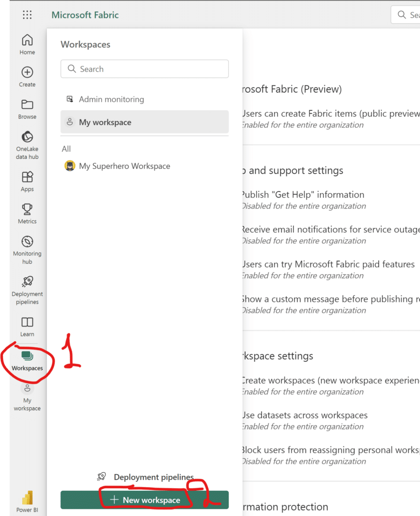This screenshot has width=420, height=516.
Task: Click the New workspace button
Action: [x=145, y=500]
